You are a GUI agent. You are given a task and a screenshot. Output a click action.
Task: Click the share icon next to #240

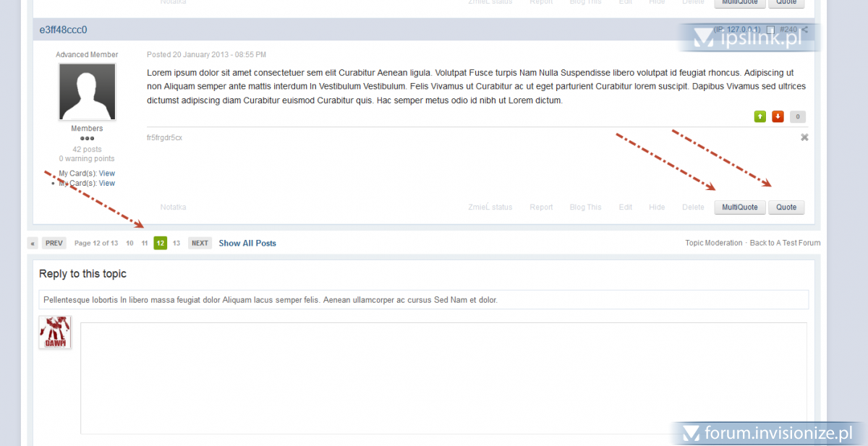tap(804, 30)
